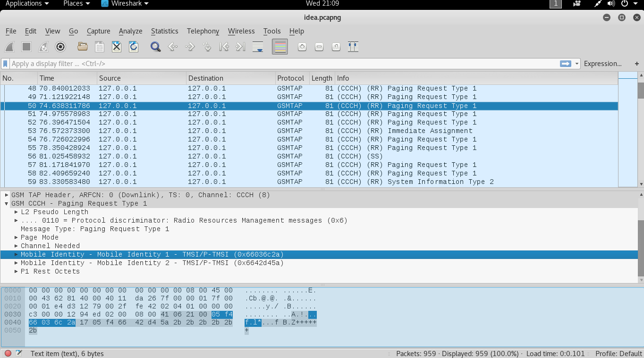Open the display filter history dropdown
This screenshot has width=644, height=358.
(577, 64)
